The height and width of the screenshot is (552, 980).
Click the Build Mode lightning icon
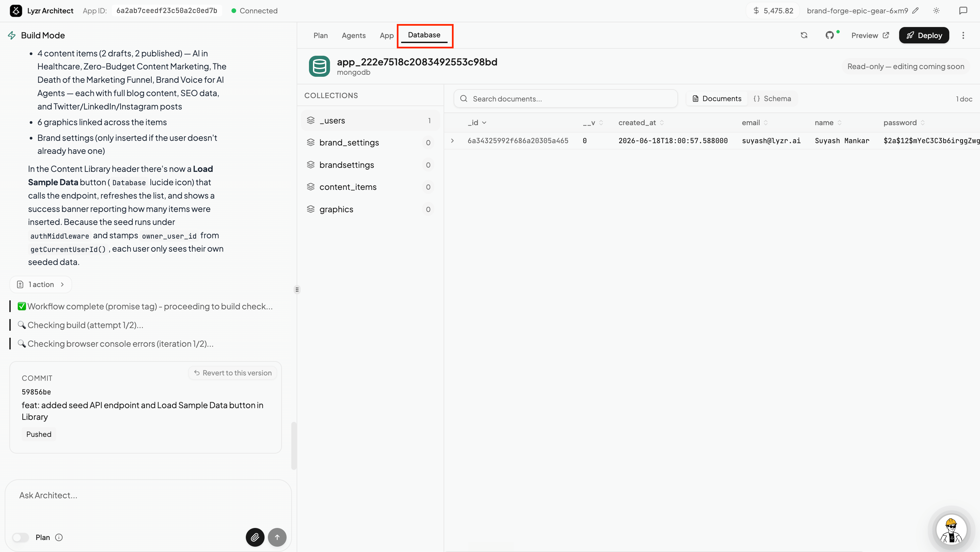(x=12, y=35)
